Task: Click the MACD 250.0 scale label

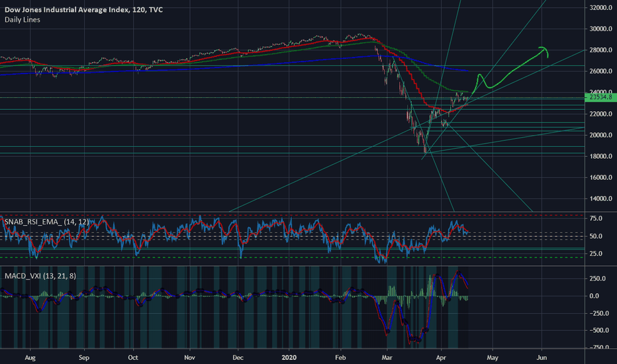Action: coord(597,279)
